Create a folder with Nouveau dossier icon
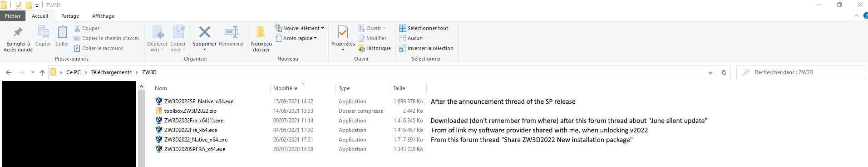The image size is (868, 167). point(261,32)
